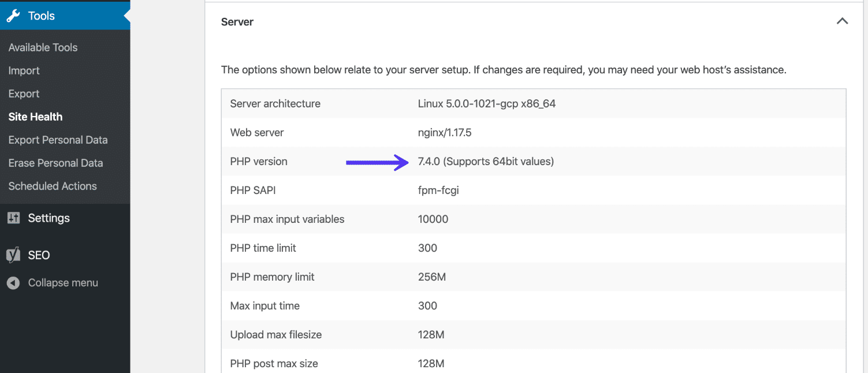
Task: Click the purple arrow pointing at PHP version
Action: point(375,162)
